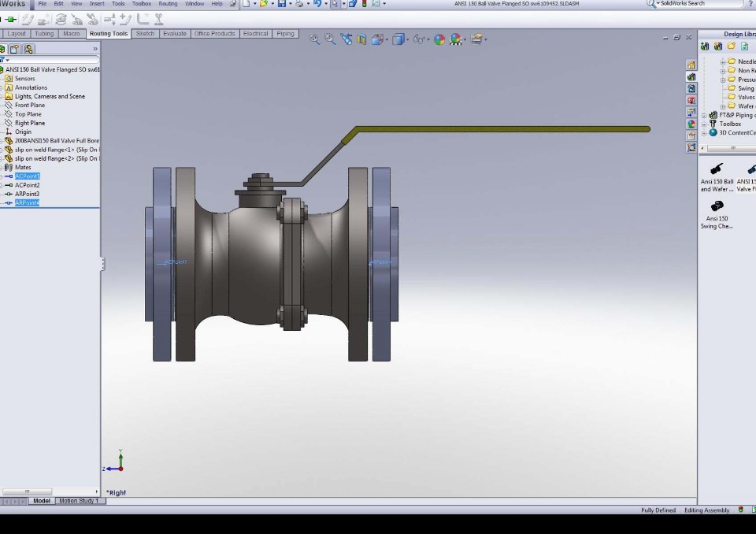756x534 pixels.
Task: Select ACPoint2 in the feature tree
Action: 28,185
